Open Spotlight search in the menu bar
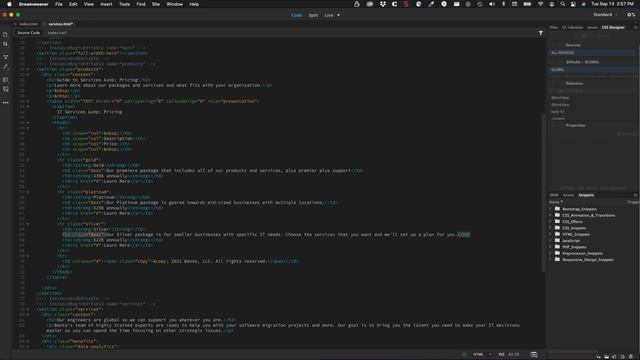The image size is (640, 360). click(562, 4)
